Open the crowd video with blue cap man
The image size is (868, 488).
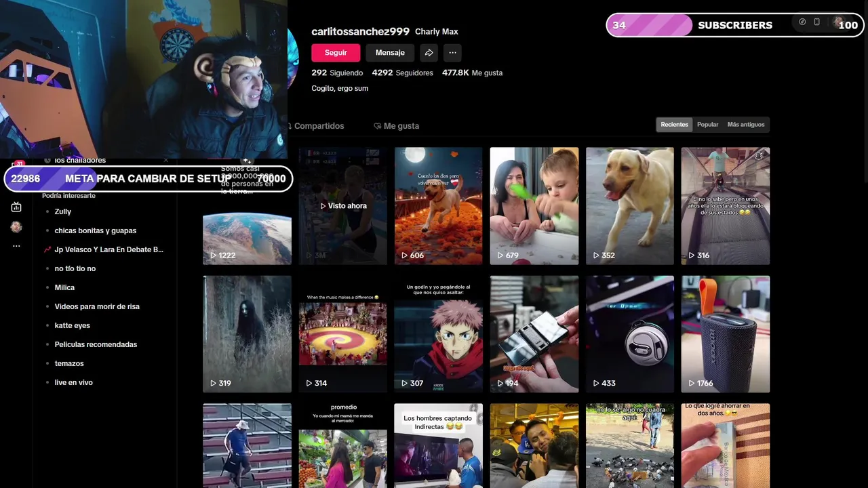click(534, 445)
